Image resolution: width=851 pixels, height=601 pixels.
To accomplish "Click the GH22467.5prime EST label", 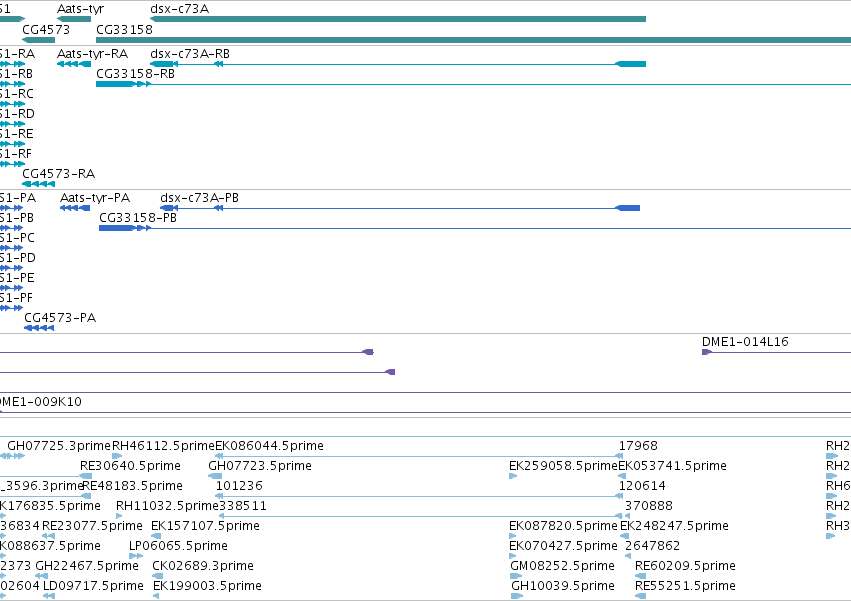I will coord(87,566).
